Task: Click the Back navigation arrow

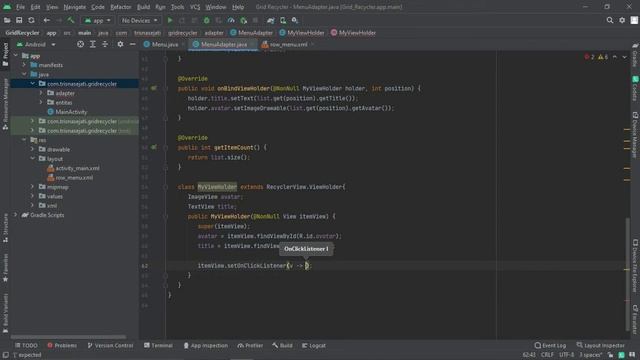Action: point(47,20)
